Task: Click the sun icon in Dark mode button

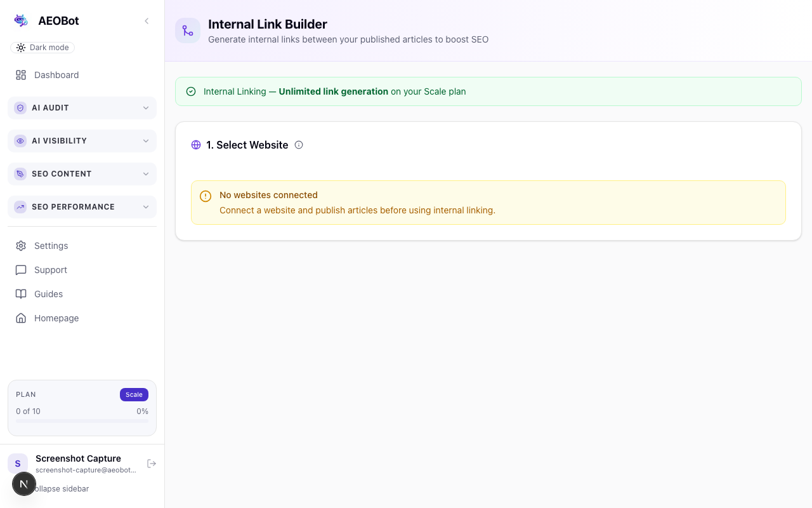Action: click(21, 48)
